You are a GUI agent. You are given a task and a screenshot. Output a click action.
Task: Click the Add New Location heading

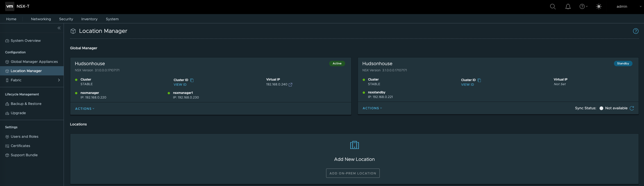(x=354, y=159)
